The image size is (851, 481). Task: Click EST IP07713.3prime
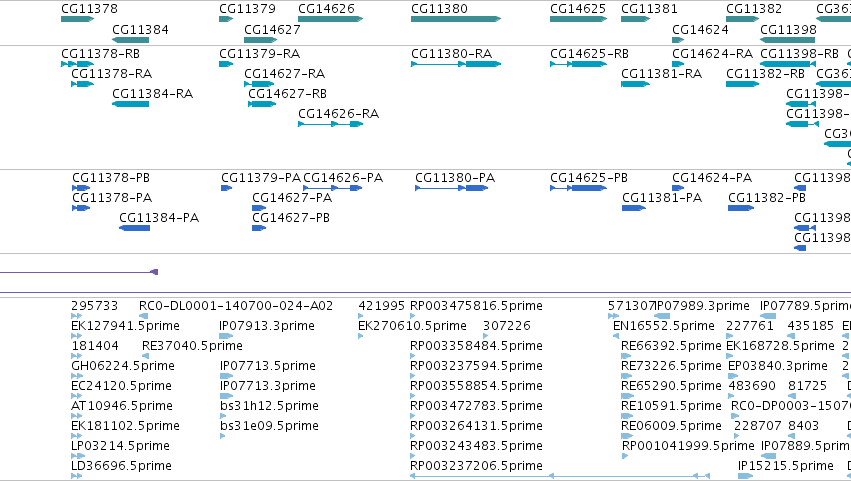[x=268, y=387]
